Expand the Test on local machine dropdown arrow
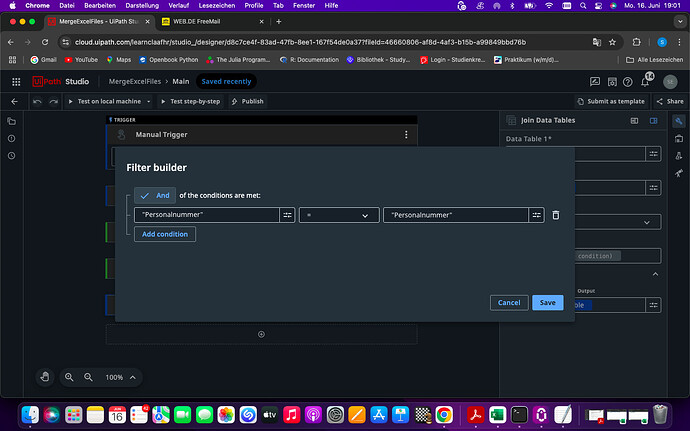 pos(149,101)
